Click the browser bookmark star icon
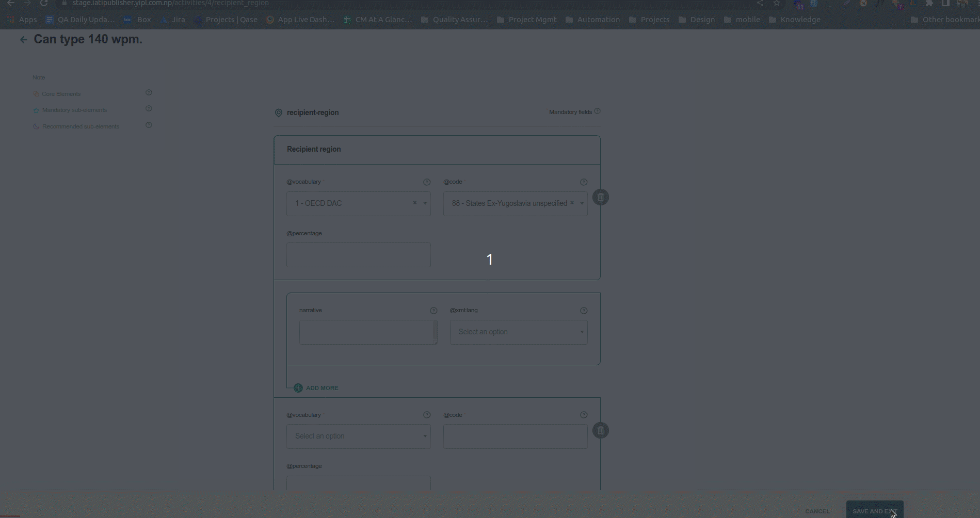Image resolution: width=980 pixels, height=518 pixels. pyautogui.click(x=776, y=3)
